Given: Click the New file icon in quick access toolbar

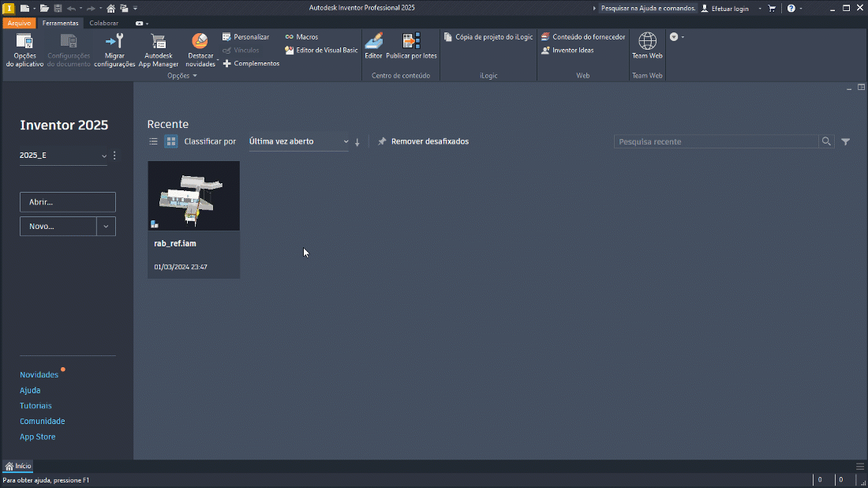Looking at the screenshot, I should click(24, 9).
